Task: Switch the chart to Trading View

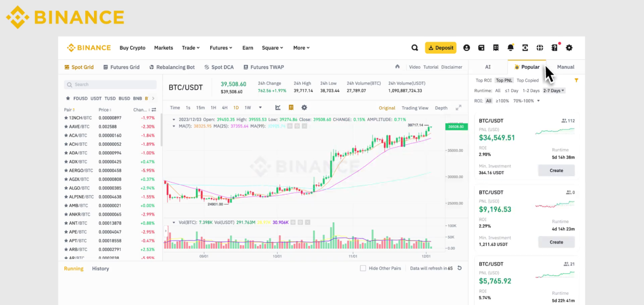Action: coord(415,108)
